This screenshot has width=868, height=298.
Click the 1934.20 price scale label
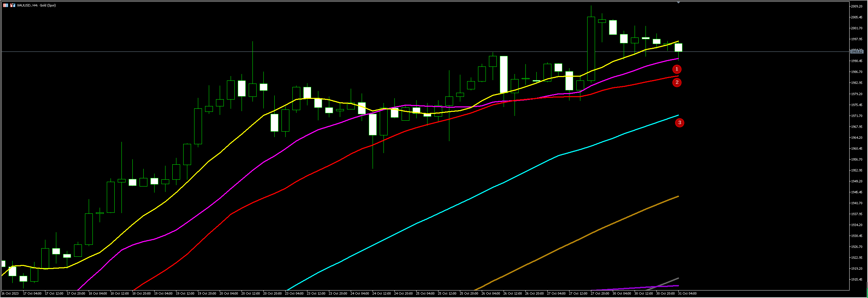(x=857, y=225)
